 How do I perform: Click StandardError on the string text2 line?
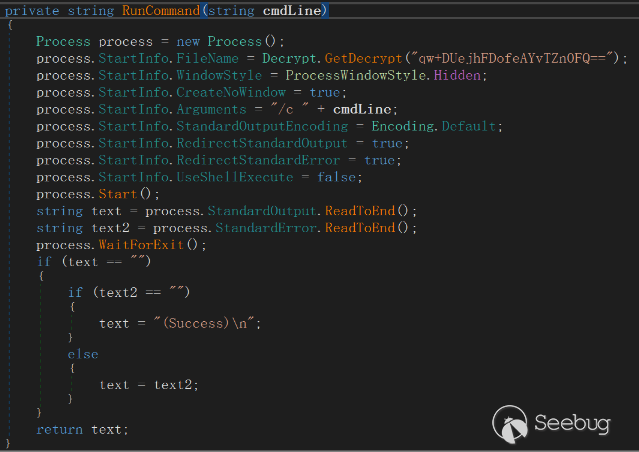point(266,228)
